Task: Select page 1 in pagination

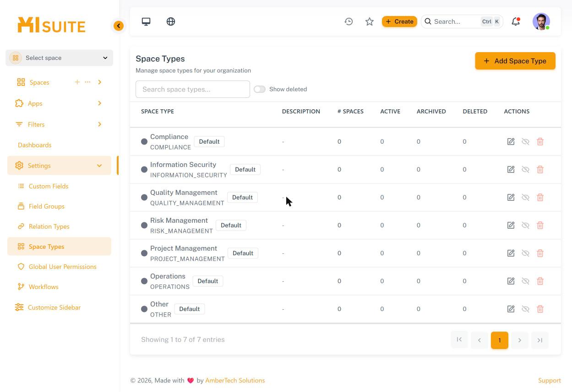Action: 500,340
